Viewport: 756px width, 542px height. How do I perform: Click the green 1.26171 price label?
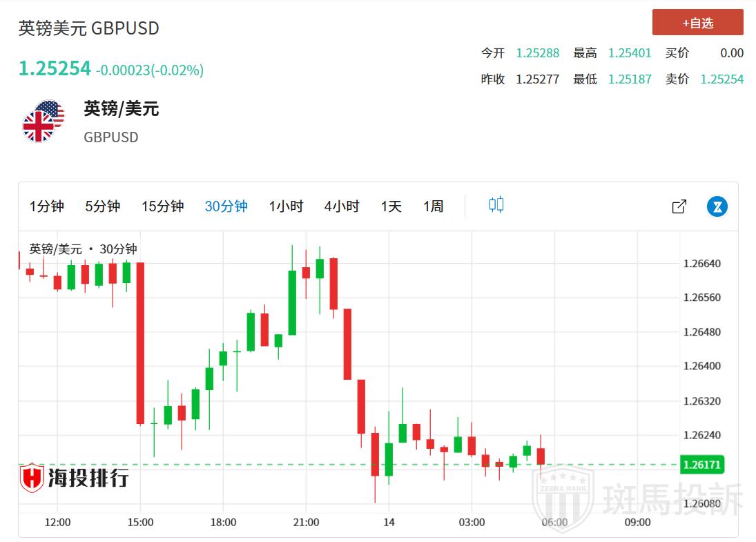(701, 465)
